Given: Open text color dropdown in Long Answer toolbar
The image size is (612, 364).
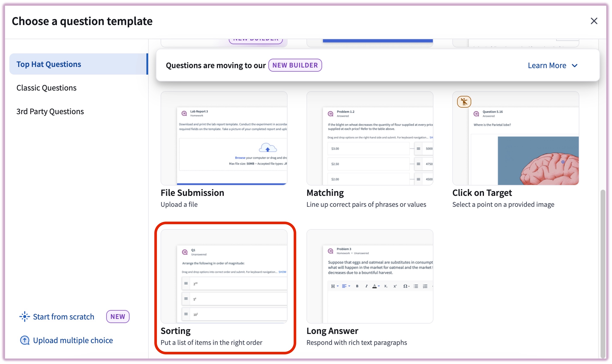Looking at the screenshot, I should coord(376,286).
